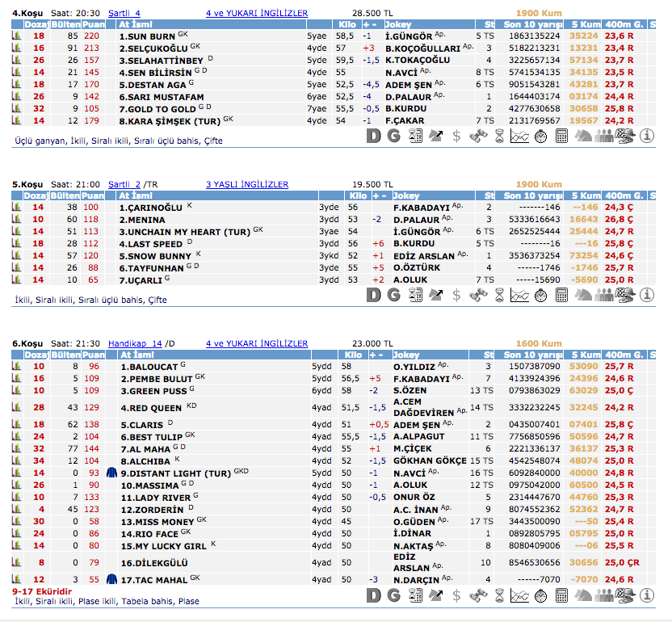This screenshot has width=672, height=622.
Task: Click the bold G icon under race 6
Action: 393,595
